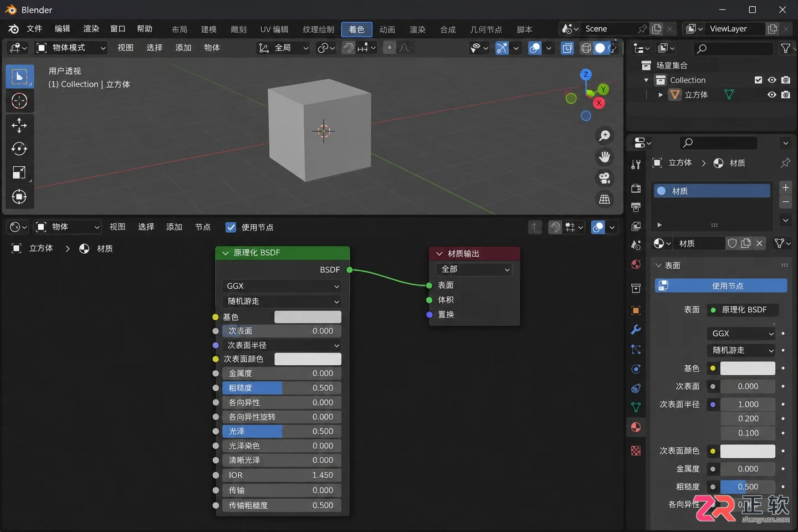The image size is (798, 532).
Task: Switch to the 几何节点 workspace tab
Action: tap(486, 29)
